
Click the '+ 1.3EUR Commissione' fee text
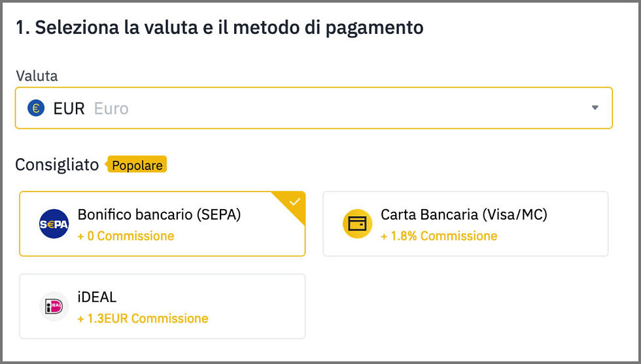click(143, 318)
